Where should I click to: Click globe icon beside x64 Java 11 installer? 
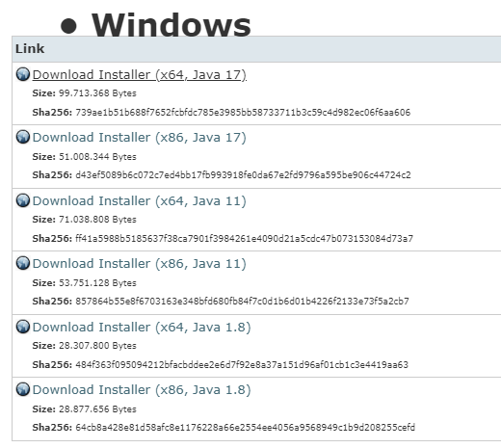[x=23, y=200]
